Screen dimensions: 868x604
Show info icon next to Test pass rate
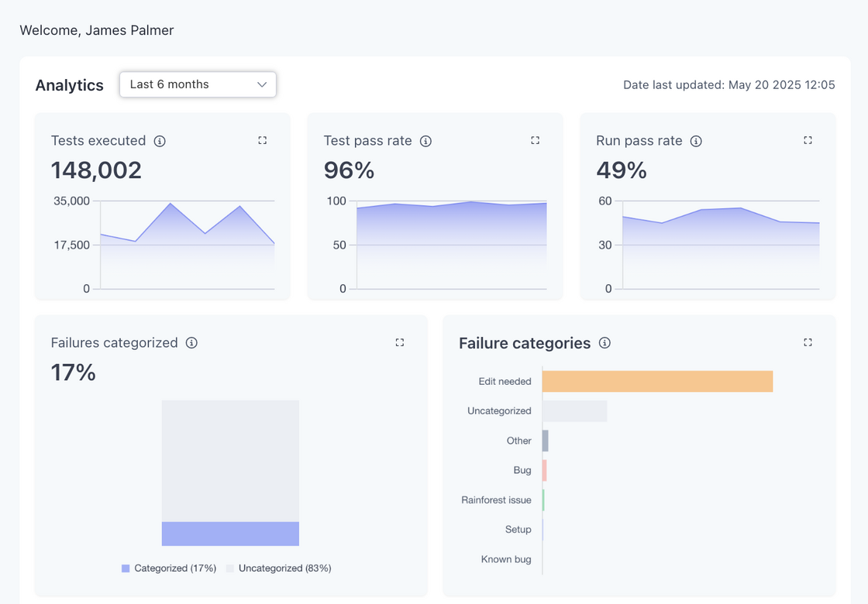[425, 141]
